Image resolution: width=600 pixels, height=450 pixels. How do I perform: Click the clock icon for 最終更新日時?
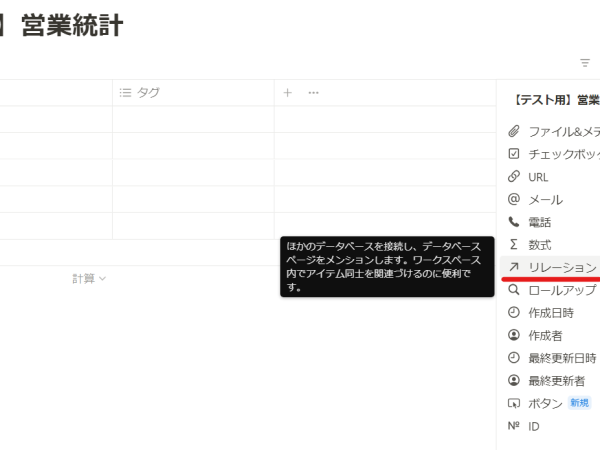(x=514, y=357)
